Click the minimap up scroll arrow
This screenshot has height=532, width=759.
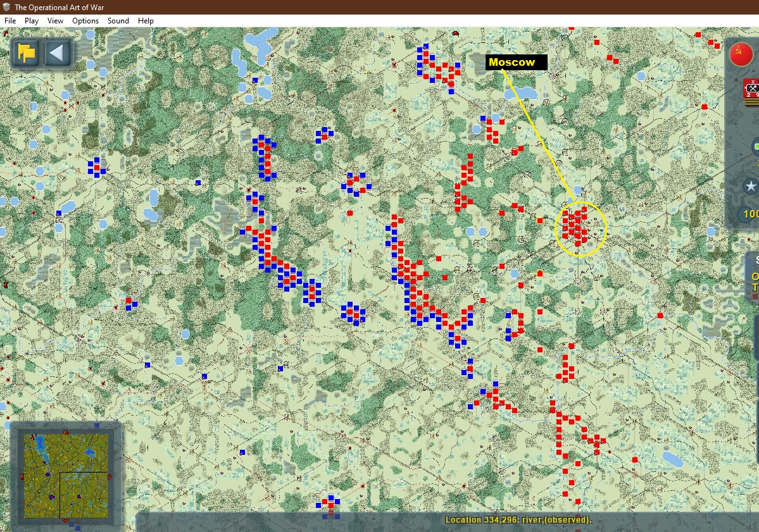click(66, 432)
